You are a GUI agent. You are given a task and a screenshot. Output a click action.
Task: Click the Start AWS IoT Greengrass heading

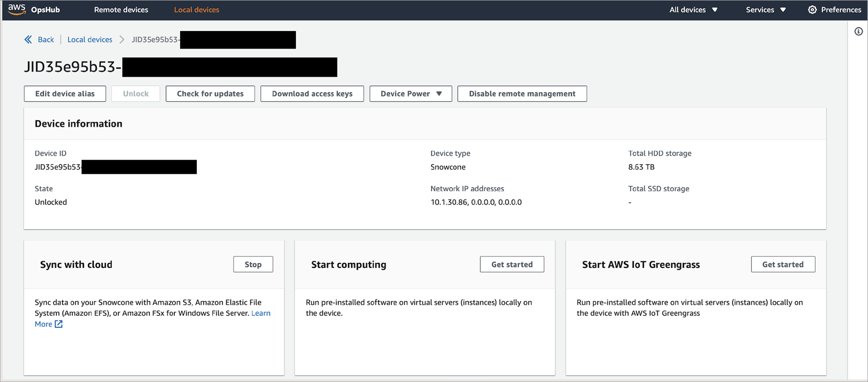click(x=641, y=264)
